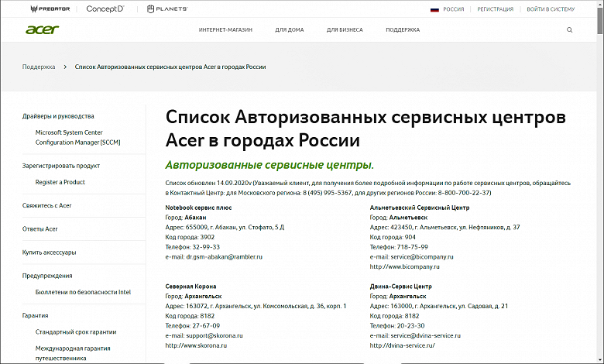Screen dimensions: 604x364
Task: Open http://dvina-service.ru/ link
Action: [402, 345]
